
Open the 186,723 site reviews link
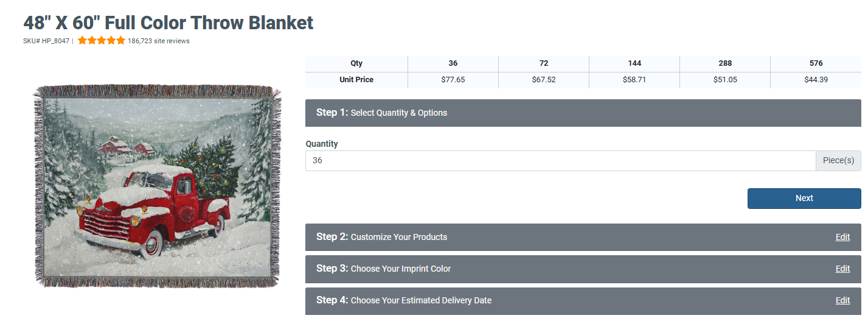point(159,41)
